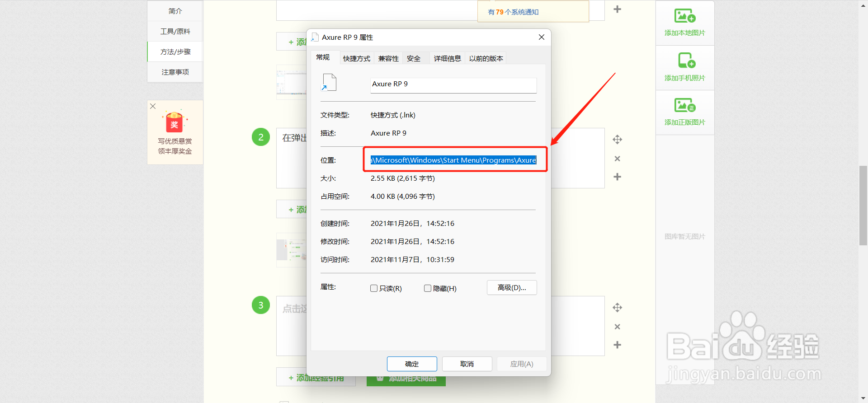
Task: Click the move handle icon for step 2
Action: 617,140
